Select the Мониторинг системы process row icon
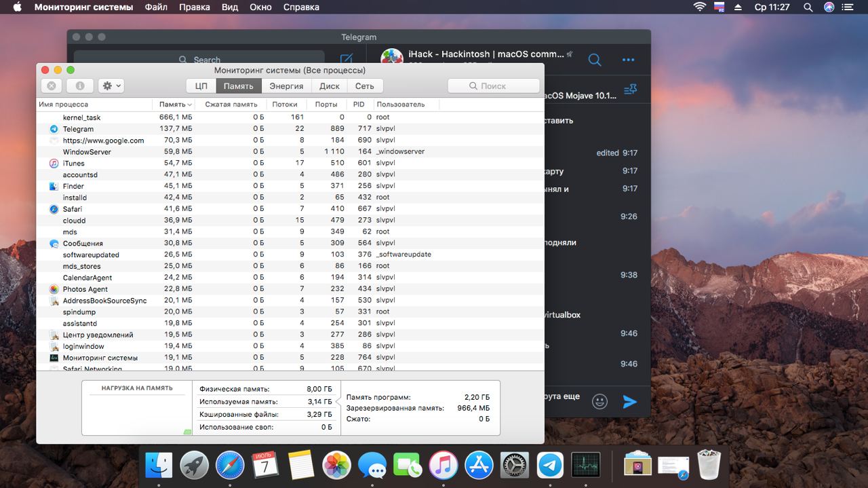 click(54, 358)
